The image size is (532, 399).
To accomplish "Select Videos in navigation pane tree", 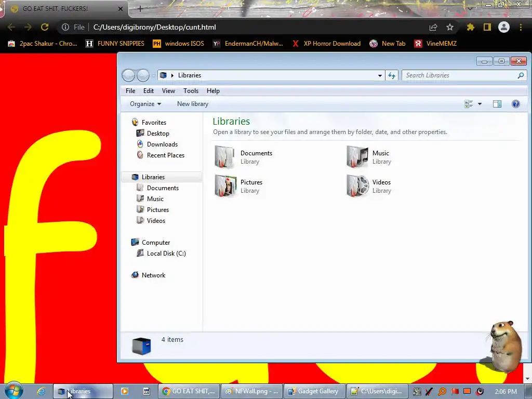I will tap(151, 220).
